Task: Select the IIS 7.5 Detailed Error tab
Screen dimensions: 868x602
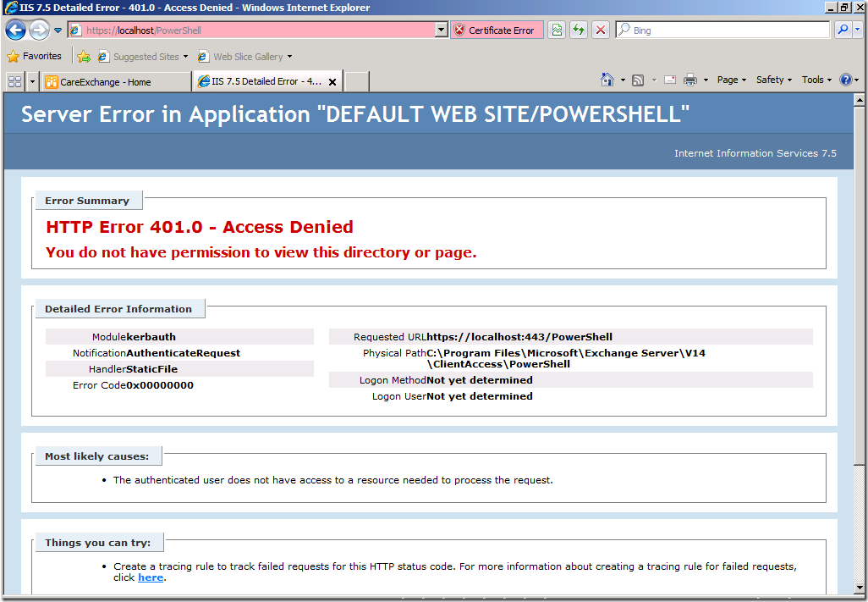Action: (261, 81)
